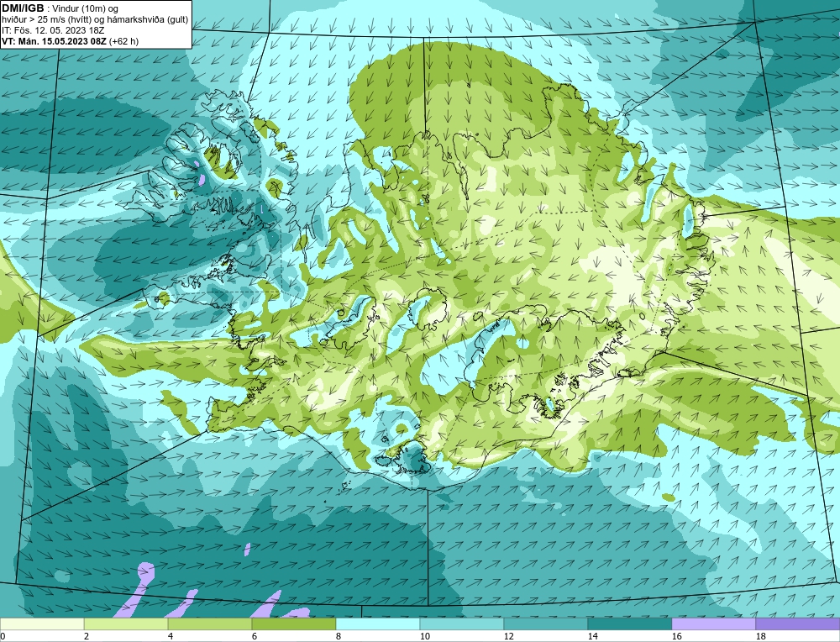Image resolution: width=840 pixels, height=642 pixels.
Task: Click the legend scale label 6
Action: click(255, 637)
